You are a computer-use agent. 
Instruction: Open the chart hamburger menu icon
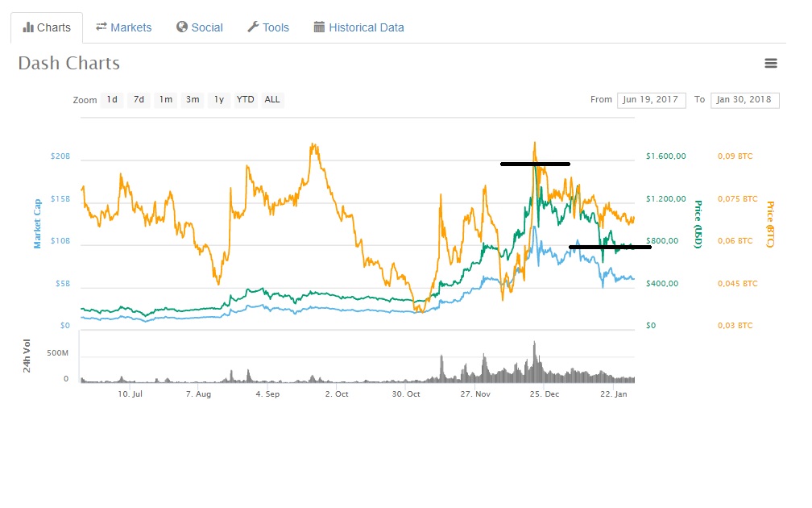[771, 63]
